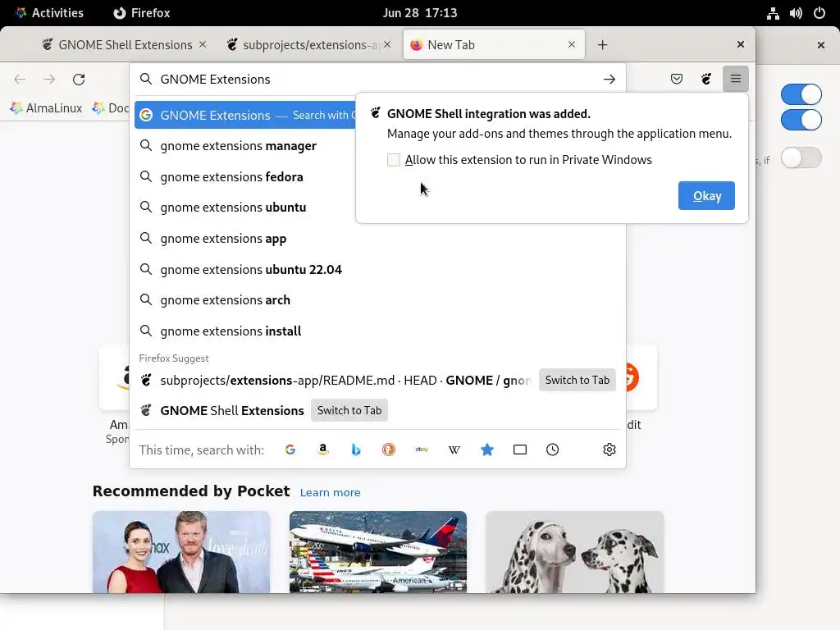Click GNOME Shell integration toolbar icon

click(706, 80)
